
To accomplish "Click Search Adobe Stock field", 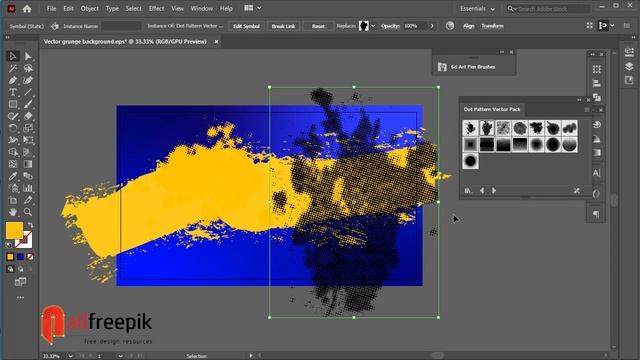I will [x=549, y=9].
